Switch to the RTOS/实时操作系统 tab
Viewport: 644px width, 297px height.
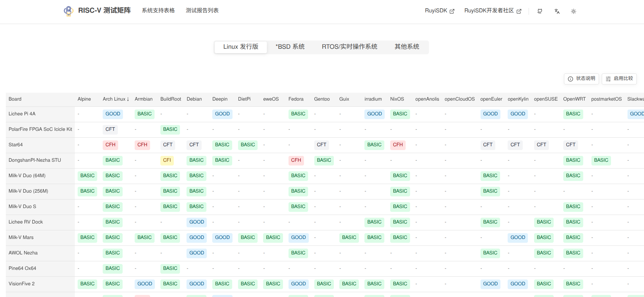350,47
